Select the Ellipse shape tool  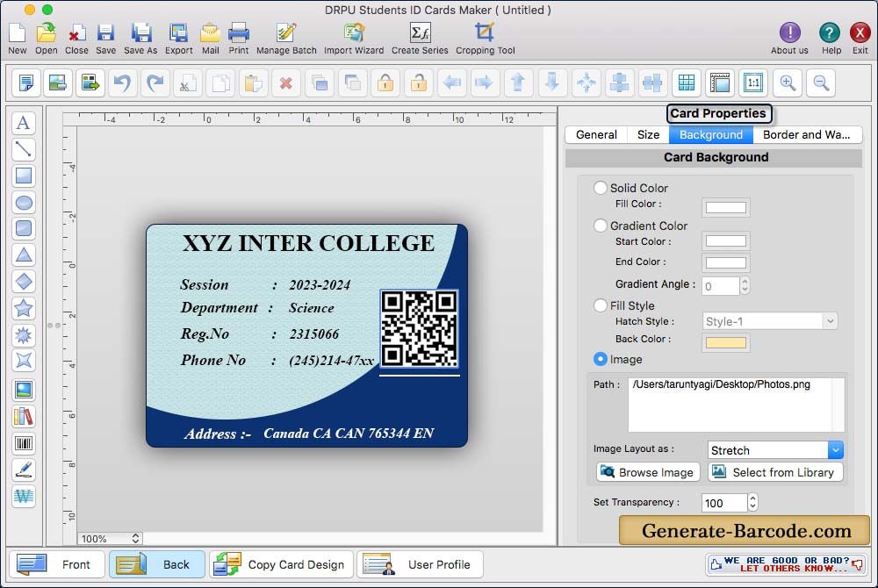pyautogui.click(x=24, y=203)
